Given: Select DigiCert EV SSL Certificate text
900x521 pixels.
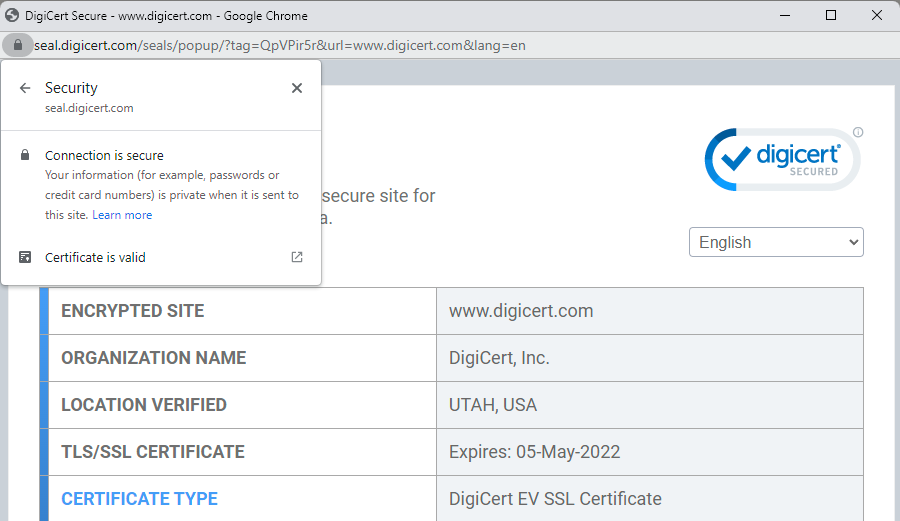Looking at the screenshot, I should click(555, 499).
